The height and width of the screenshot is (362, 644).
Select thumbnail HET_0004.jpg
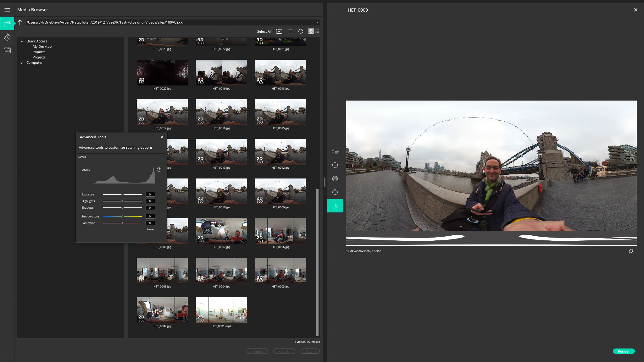221,271
